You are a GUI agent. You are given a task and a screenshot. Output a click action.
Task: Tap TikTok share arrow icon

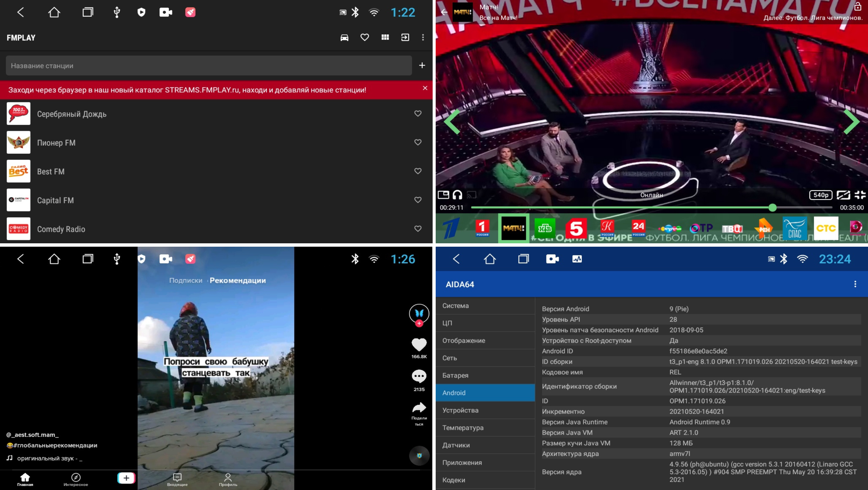tap(419, 408)
